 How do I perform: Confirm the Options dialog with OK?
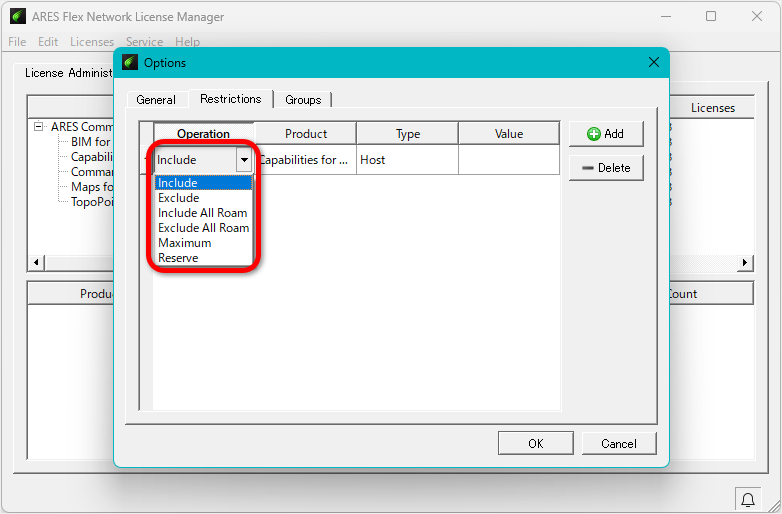536,444
